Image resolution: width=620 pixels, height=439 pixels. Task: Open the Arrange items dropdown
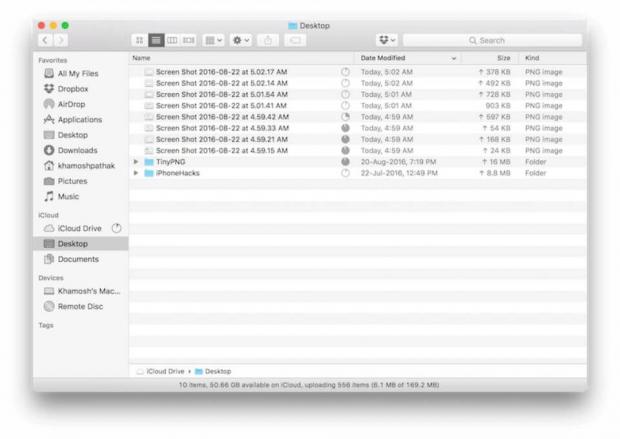[x=214, y=40]
